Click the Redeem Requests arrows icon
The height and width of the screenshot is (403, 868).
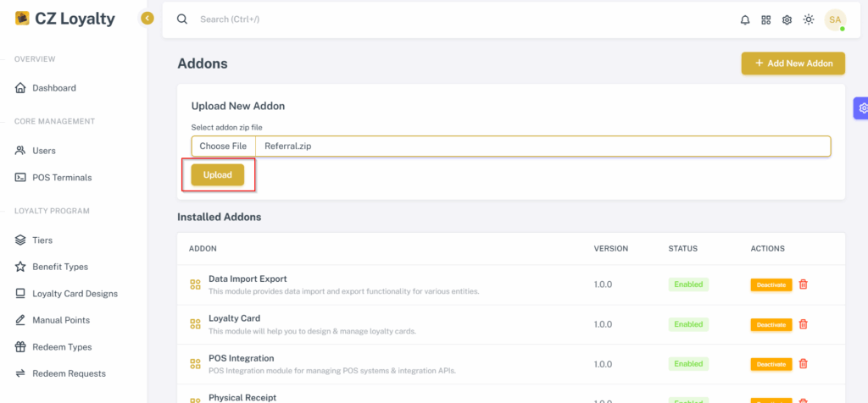click(20, 373)
